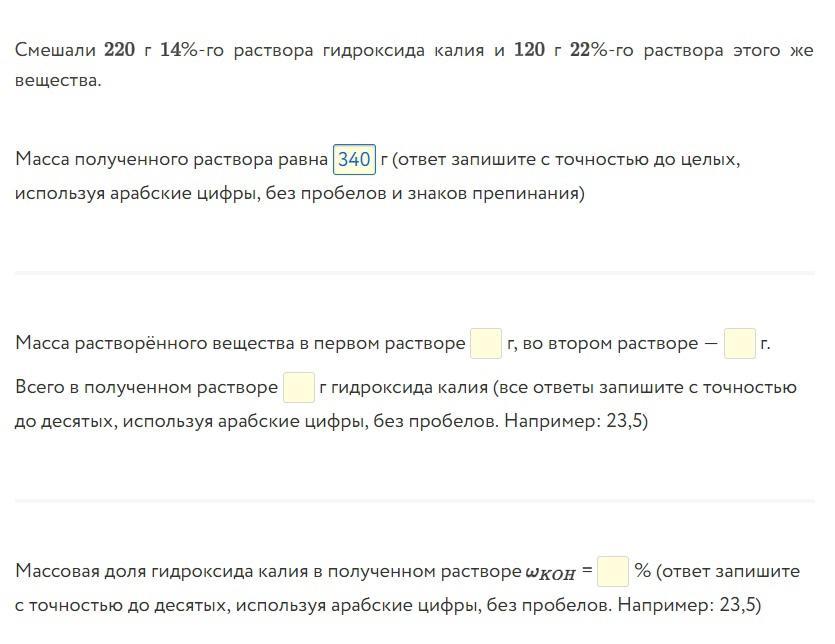Click the bold 22 percent value
Screen dimensions: 835x644
(584, 50)
